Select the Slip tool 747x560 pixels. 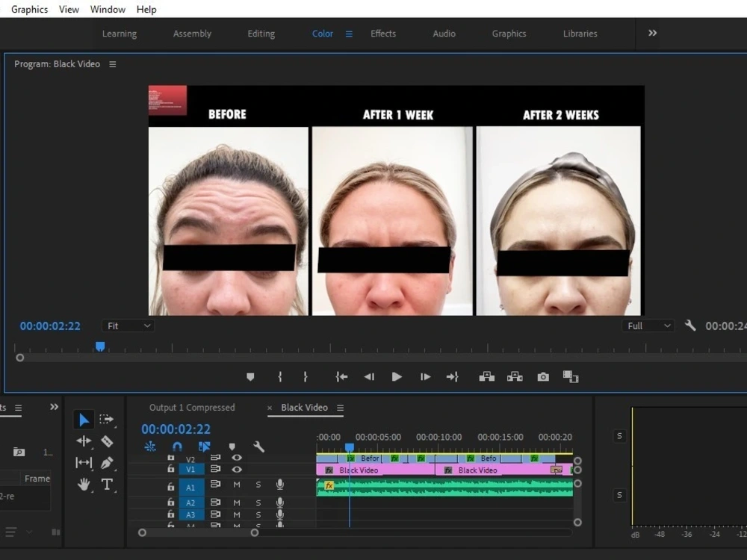[x=84, y=463]
